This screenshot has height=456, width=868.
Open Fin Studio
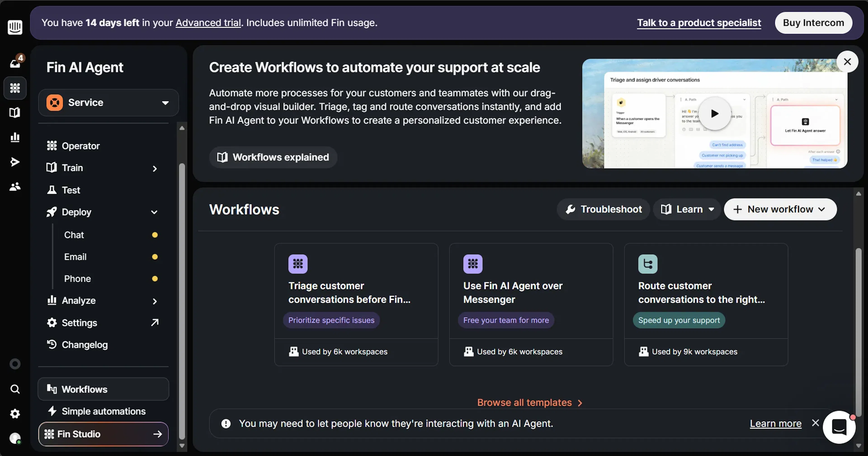pos(103,434)
